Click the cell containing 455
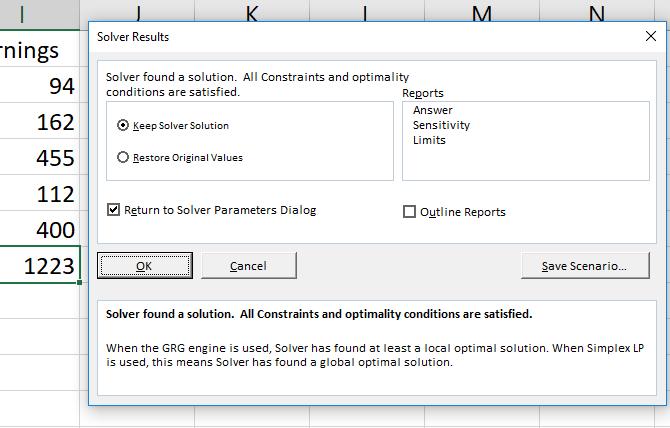Image resolution: width=670 pixels, height=428 pixels. (40, 158)
